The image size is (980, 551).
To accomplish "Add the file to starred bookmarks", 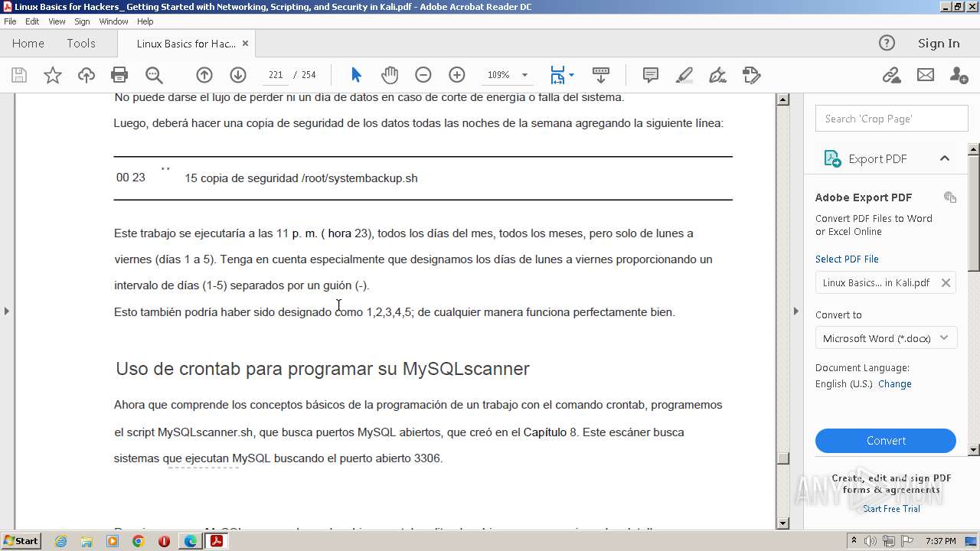I will [x=53, y=75].
